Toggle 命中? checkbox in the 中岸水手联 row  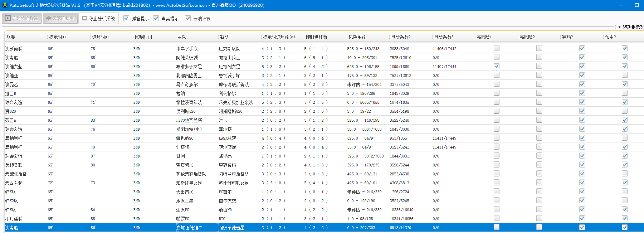pyautogui.click(x=625, y=48)
